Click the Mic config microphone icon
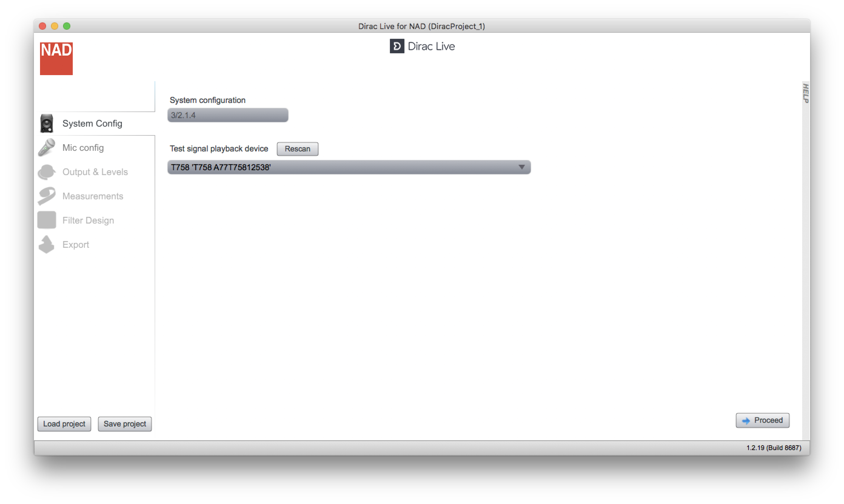This screenshot has height=504, width=844. point(47,148)
